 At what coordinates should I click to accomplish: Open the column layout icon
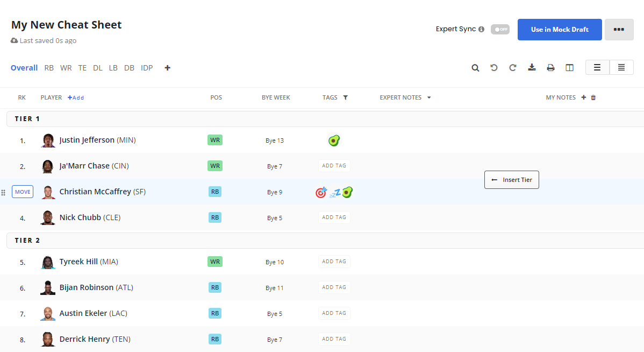pyautogui.click(x=569, y=68)
